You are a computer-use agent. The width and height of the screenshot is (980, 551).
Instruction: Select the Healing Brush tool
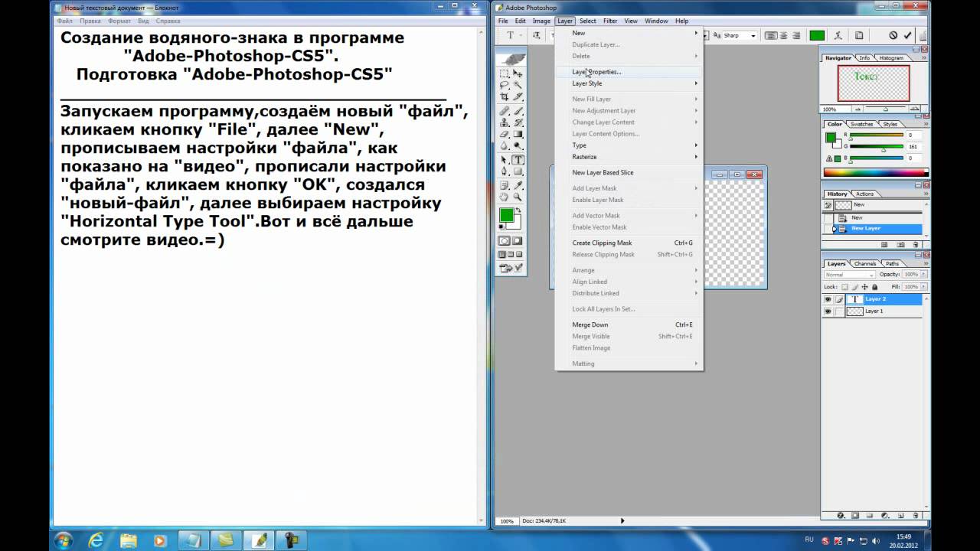[504, 111]
